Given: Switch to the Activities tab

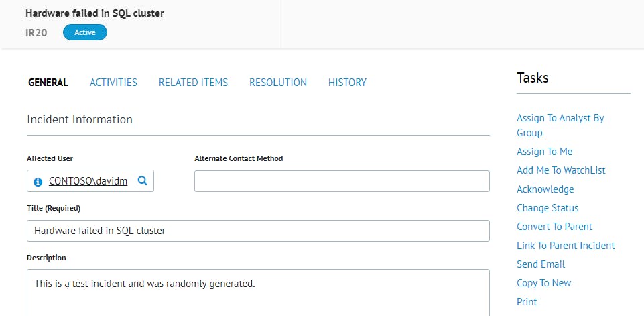Looking at the screenshot, I should [x=113, y=83].
